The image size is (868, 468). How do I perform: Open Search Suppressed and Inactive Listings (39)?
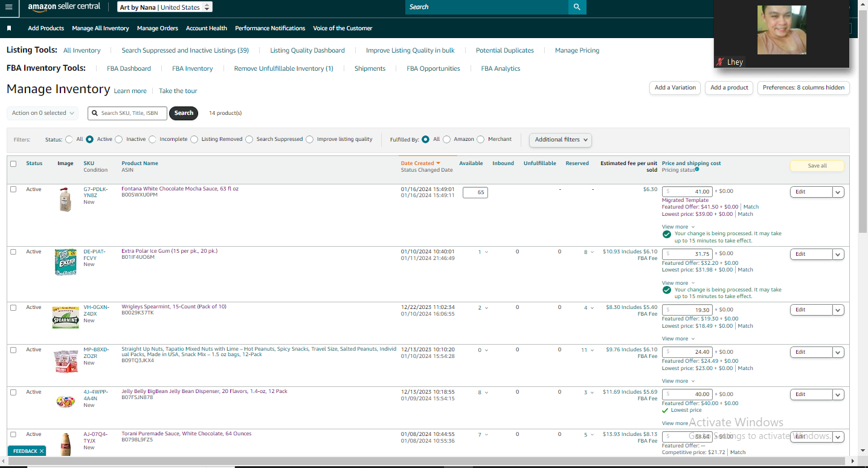coord(185,51)
